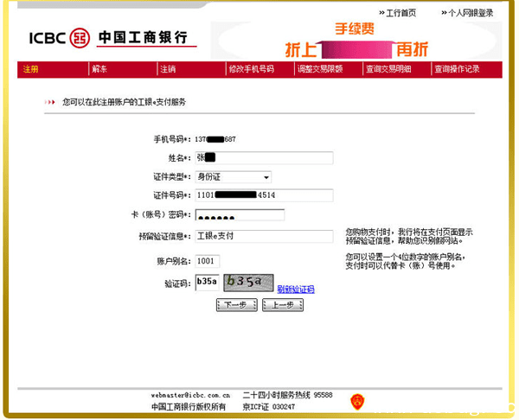The image size is (519, 420).
Task: Click the 中国工商银行版权所有 text
Action: click(189, 407)
